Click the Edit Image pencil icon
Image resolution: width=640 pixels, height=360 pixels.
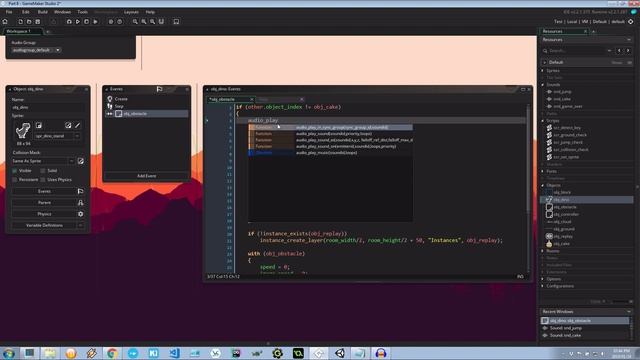78,125
